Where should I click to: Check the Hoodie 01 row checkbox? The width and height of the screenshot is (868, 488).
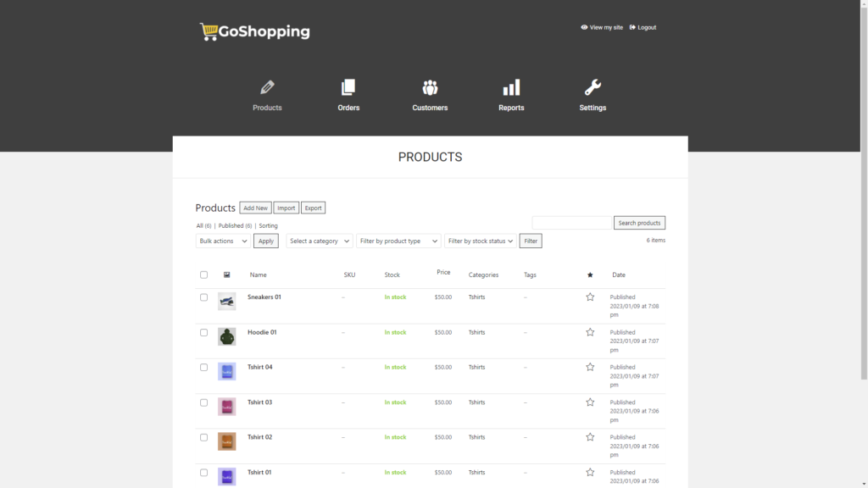point(203,332)
